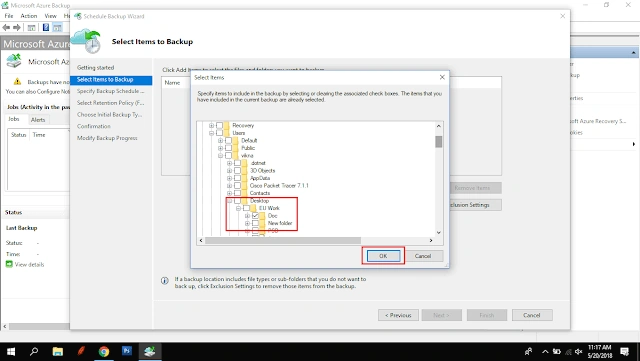
Task: Open Google Chrome from the taskbar
Action: coord(104,351)
